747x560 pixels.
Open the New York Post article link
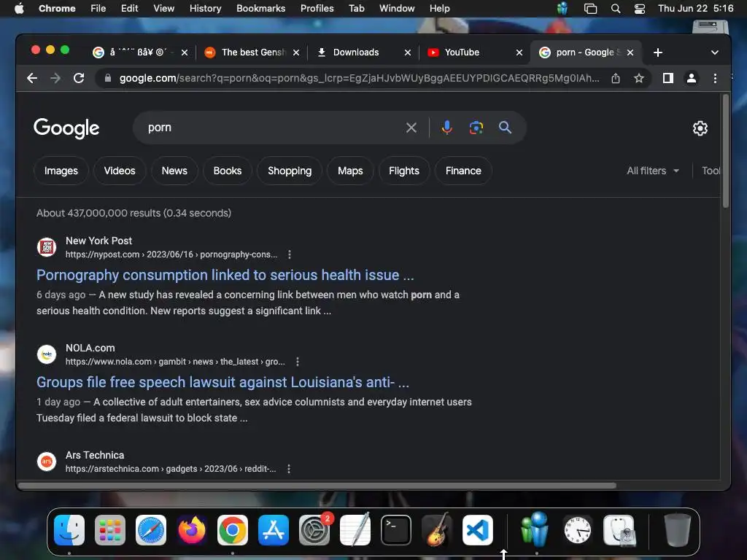pos(225,275)
